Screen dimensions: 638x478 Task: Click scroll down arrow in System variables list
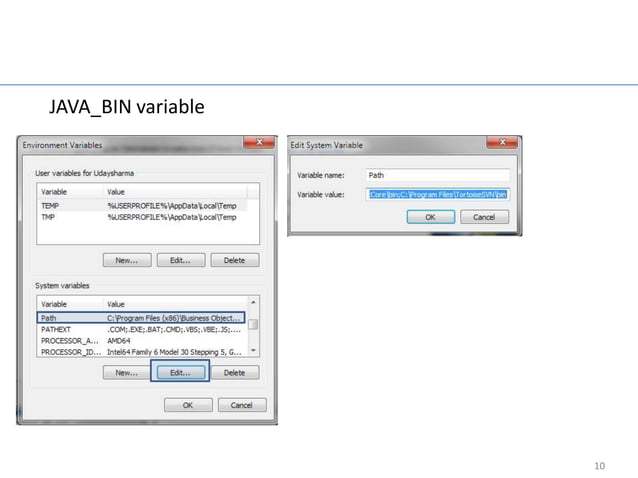point(253,350)
